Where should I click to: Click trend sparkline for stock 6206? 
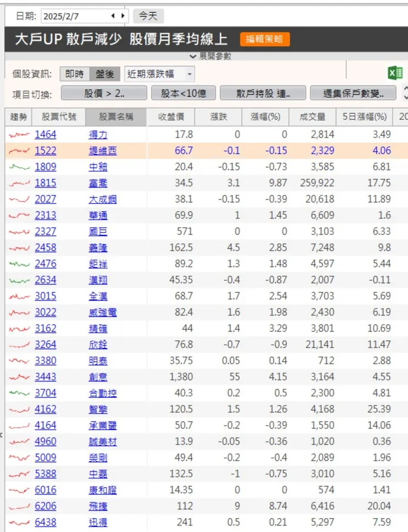(19, 507)
